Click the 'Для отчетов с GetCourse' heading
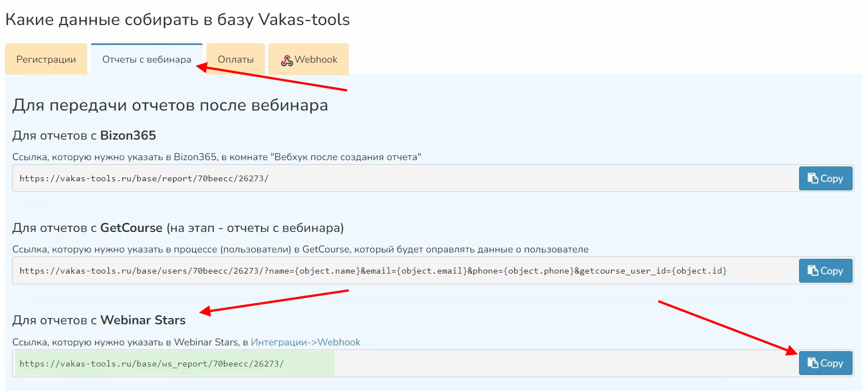This screenshot has width=868, height=391. click(178, 228)
